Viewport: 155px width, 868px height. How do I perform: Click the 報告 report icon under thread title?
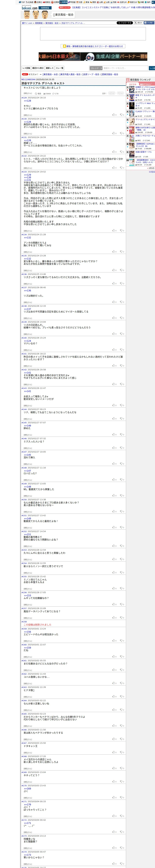tap(38, 94)
